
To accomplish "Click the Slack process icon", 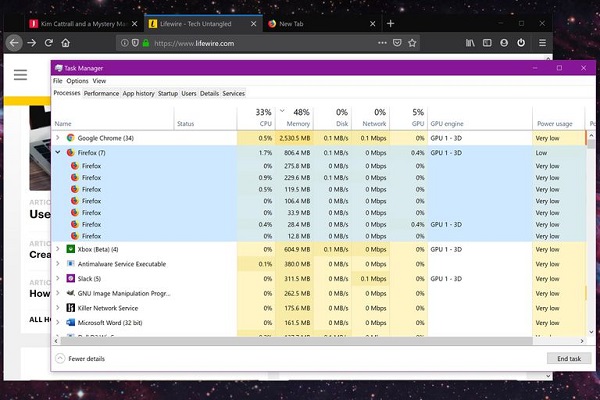I will click(70, 278).
